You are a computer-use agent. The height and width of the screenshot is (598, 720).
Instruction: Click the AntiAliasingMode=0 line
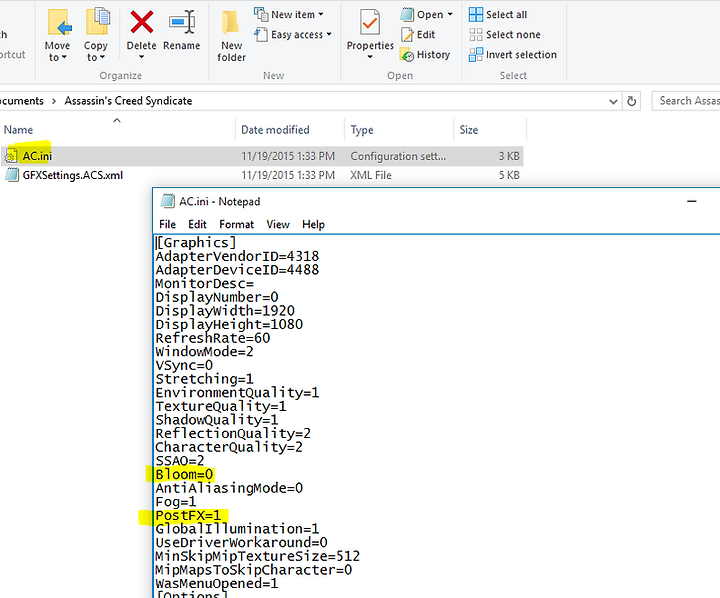[x=229, y=488]
